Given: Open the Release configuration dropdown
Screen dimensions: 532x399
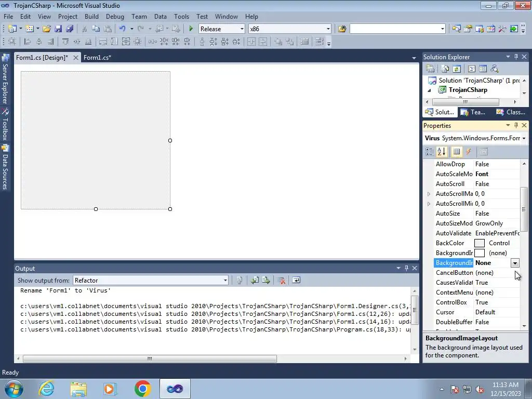Looking at the screenshot, I should [x=242, y=29].
